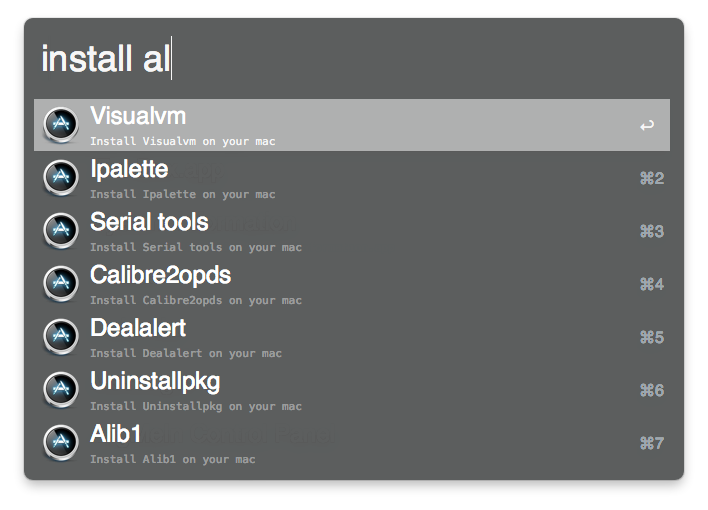This screenshot has height=510, width=708.
Task: Click "Install Serial tools on your mac" subtitle
Action: [x=195, y=248]
